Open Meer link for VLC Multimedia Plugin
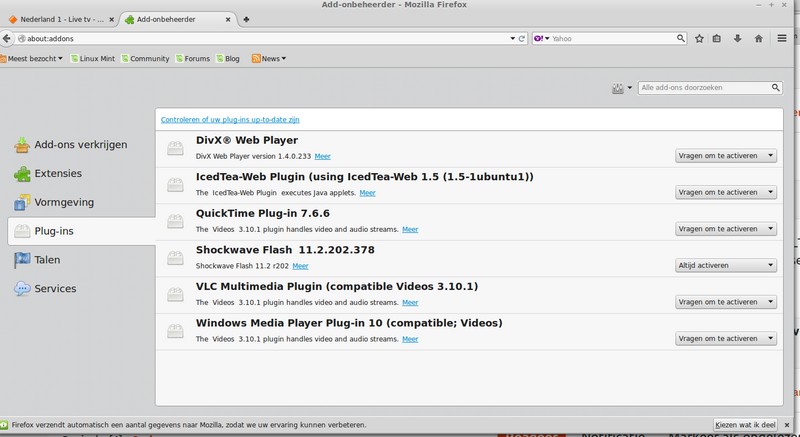Screen dimensions: 800x437 [410, 302]
